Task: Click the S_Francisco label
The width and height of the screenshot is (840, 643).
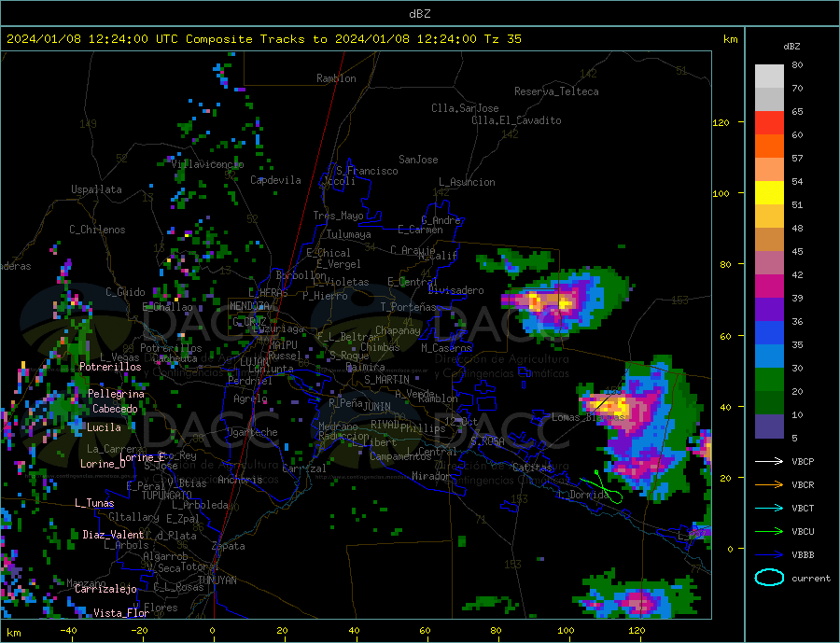Action: 367,171
